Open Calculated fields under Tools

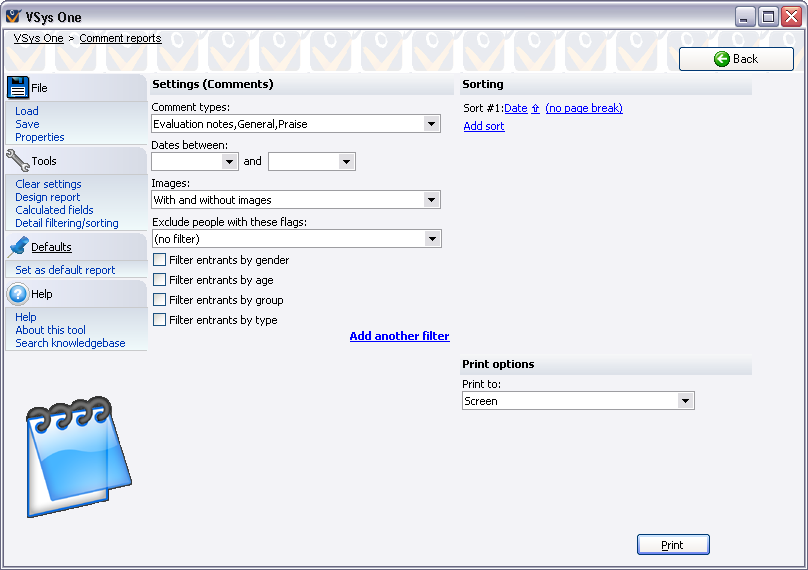point(54,210)
